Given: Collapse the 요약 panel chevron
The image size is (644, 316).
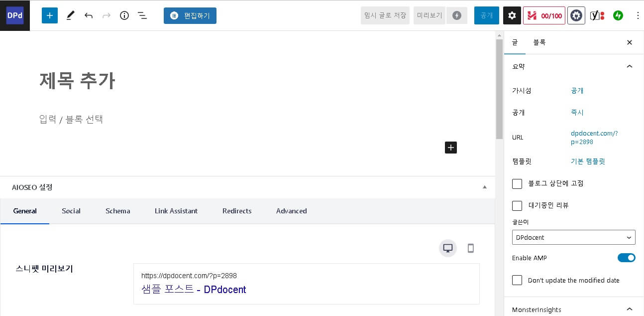Looking at the screenshot, I should pyautogui.click(x=630, y=66).
